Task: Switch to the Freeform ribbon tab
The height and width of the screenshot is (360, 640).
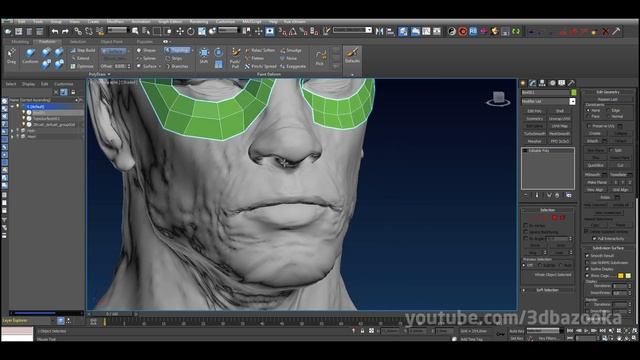Action: 47,42
